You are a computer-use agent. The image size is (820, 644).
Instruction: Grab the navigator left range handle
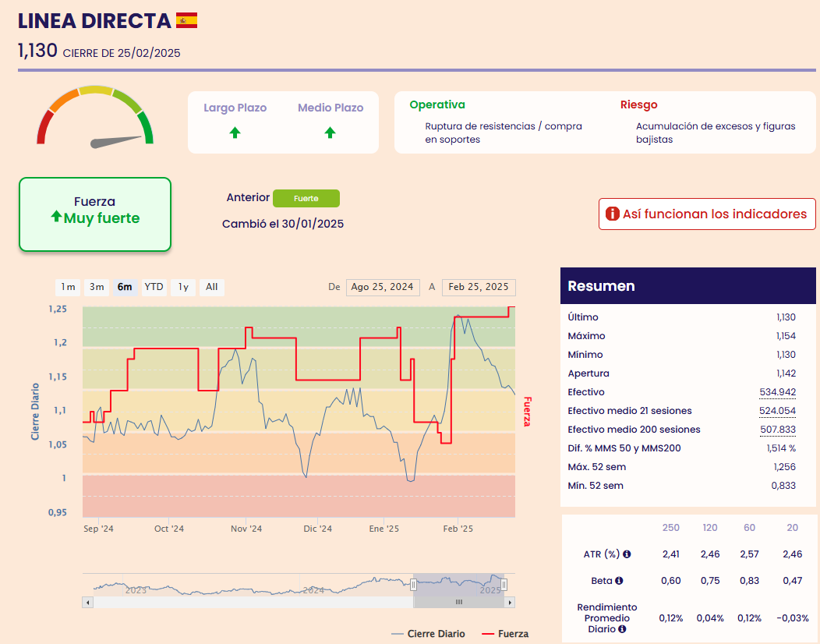point(413,585)
